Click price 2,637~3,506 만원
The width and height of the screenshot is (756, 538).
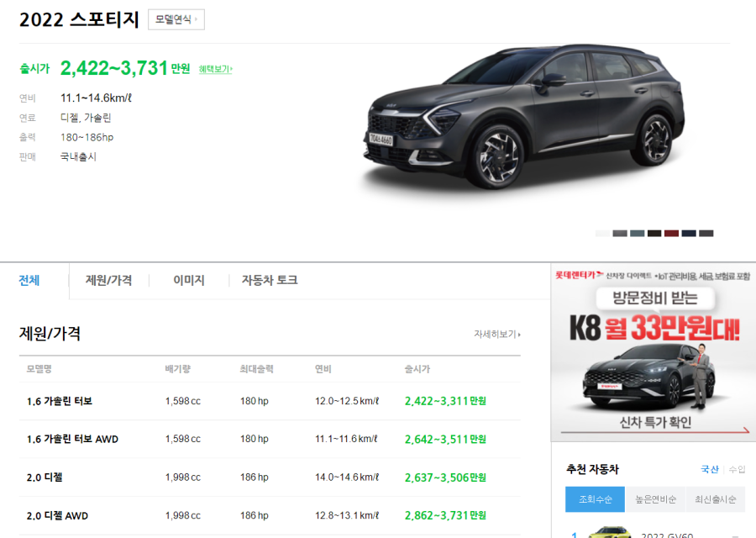pyautogui.click(x=445, y=477)
